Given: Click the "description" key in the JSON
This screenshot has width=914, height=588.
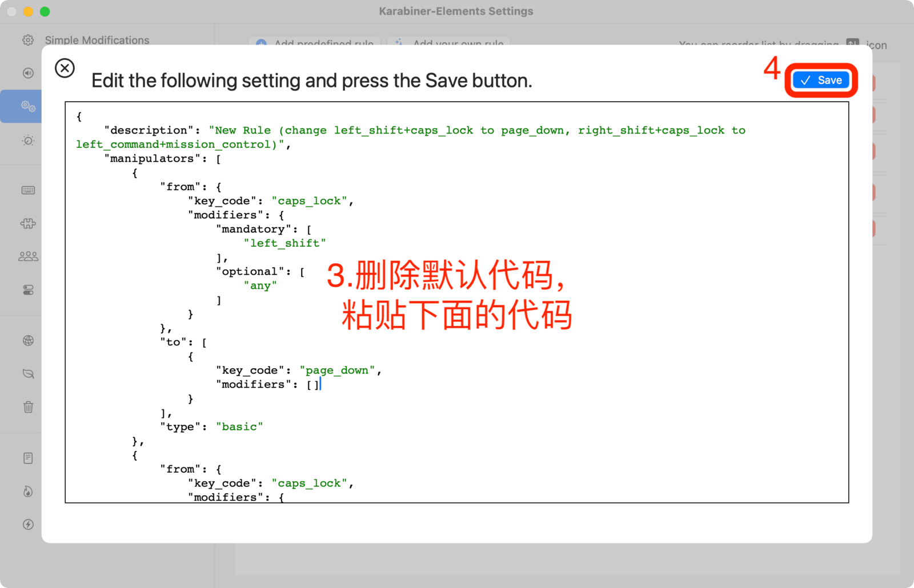Looking at the screenshot, I should coord(149,130).
